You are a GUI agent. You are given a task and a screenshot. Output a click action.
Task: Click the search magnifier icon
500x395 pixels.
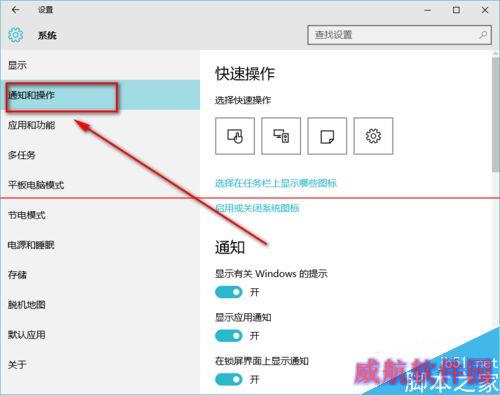point(483,35)
